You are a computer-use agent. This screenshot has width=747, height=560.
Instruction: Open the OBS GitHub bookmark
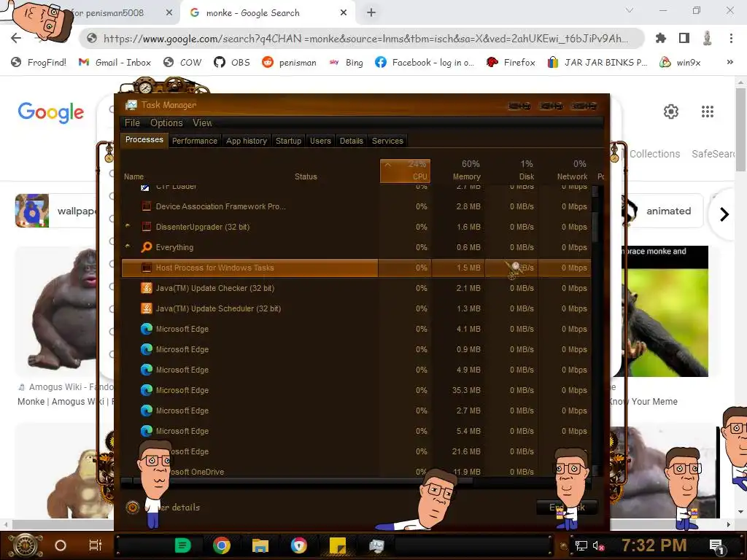pos(232,63)
